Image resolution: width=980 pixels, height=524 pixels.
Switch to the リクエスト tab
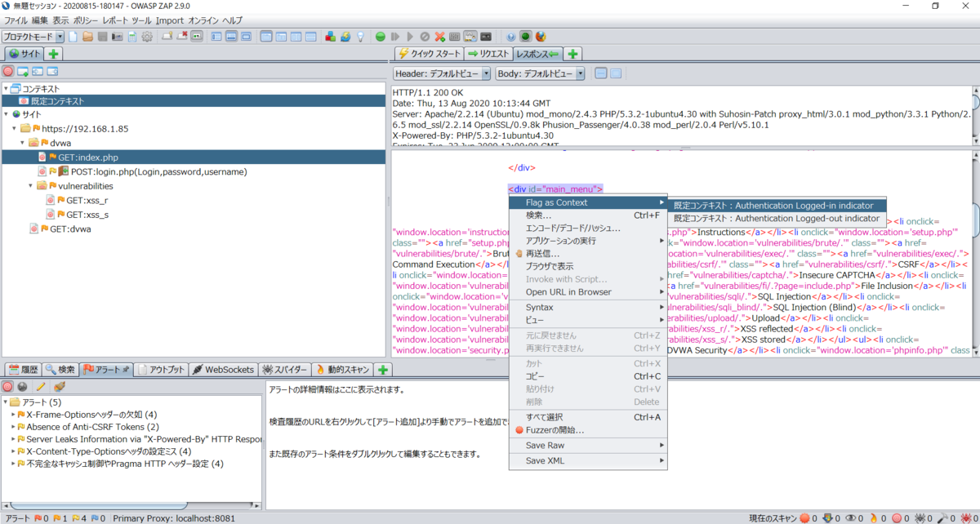pos(488,54)
